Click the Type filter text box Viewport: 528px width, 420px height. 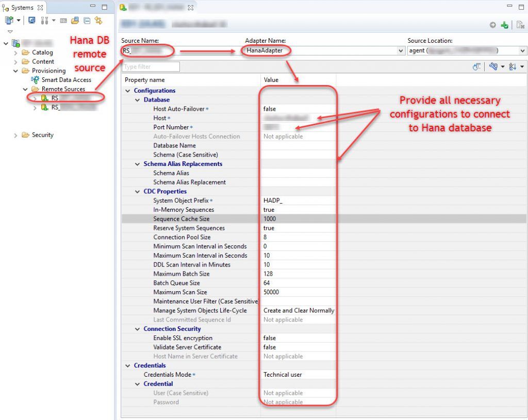click(151, 66)
